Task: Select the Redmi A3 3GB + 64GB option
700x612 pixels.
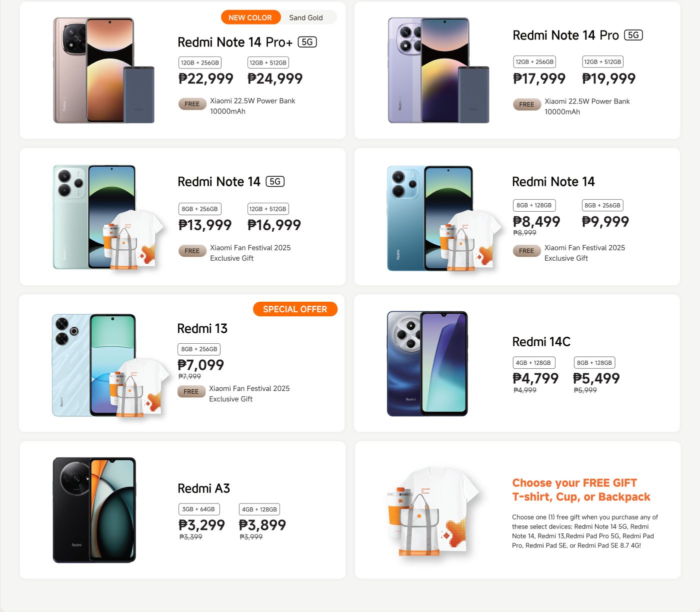Action: pos(198,509)
